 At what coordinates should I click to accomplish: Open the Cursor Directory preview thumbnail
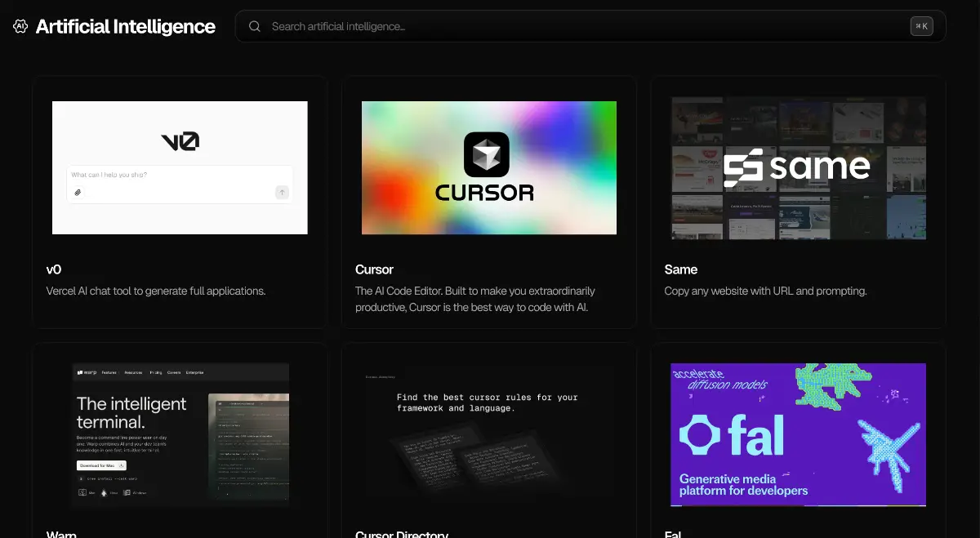pos(488,434)
